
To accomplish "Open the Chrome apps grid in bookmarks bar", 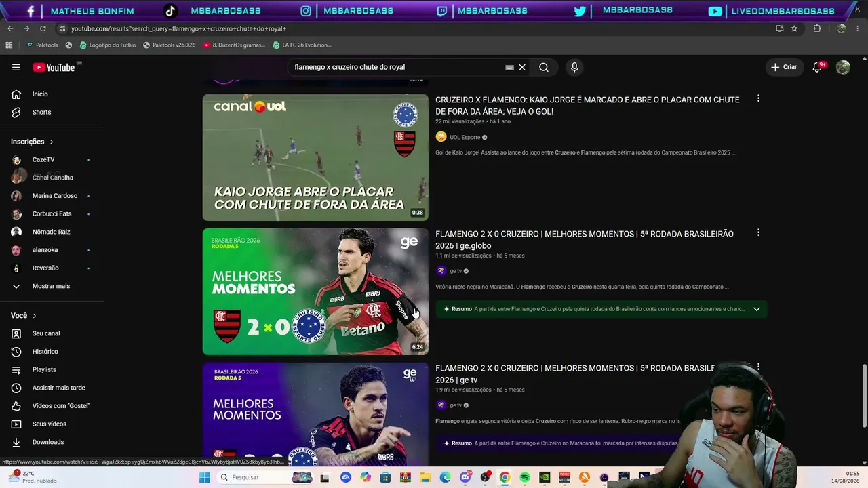I will coord(9,45).
